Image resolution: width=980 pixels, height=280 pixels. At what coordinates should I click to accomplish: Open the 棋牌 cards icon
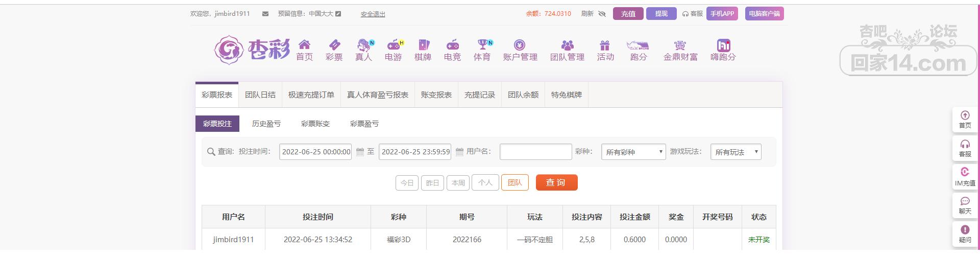(423, 45)
